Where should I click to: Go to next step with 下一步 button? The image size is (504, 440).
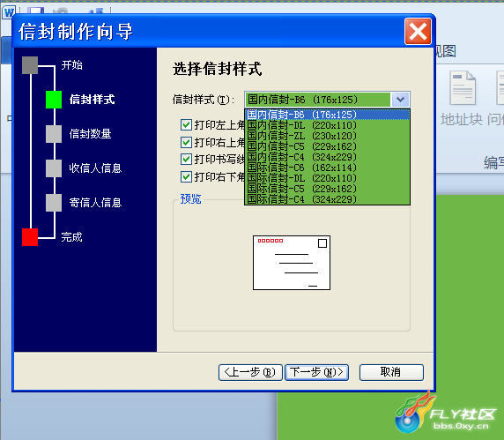click(x=316, y=372)
